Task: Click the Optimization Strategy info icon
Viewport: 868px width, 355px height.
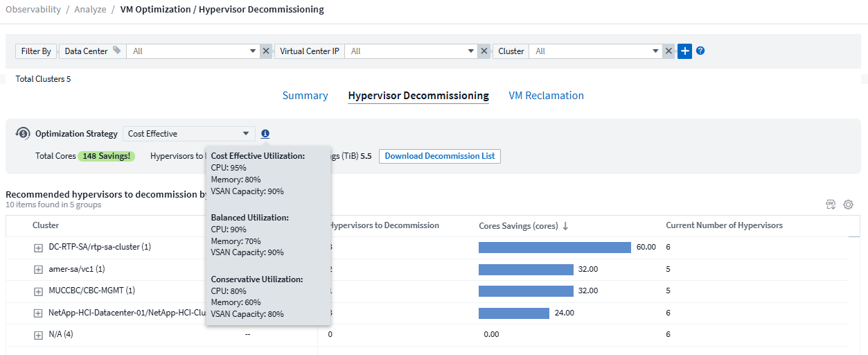Action: [x=265, y=134]
